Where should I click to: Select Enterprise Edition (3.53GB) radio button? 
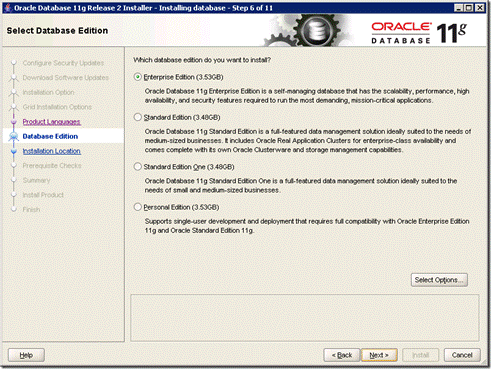[x=137, y=77]
